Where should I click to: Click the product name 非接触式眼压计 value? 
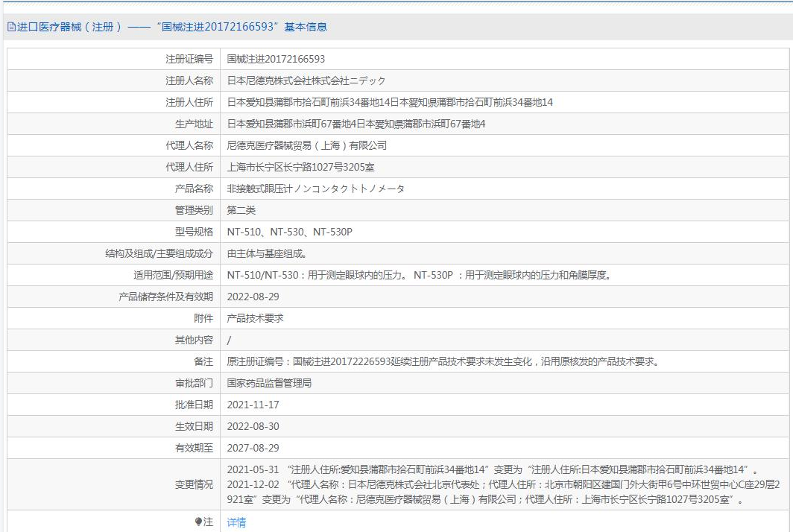pos(316,189)
